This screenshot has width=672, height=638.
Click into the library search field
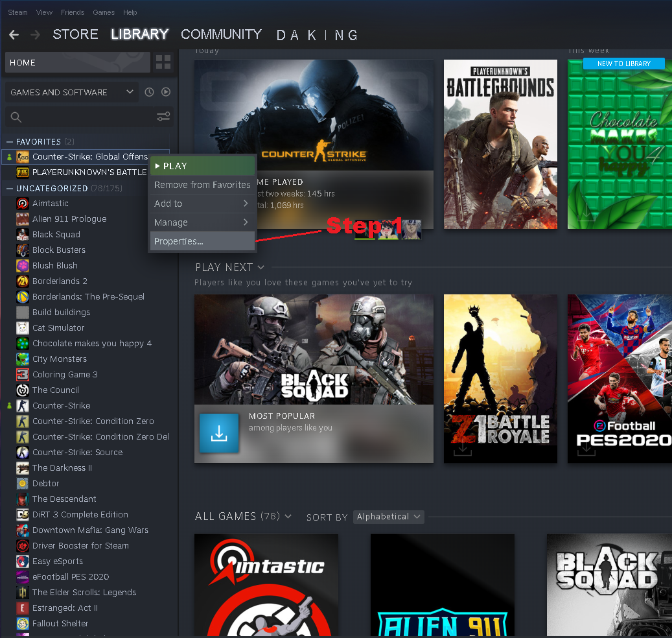tap(89, 117)
